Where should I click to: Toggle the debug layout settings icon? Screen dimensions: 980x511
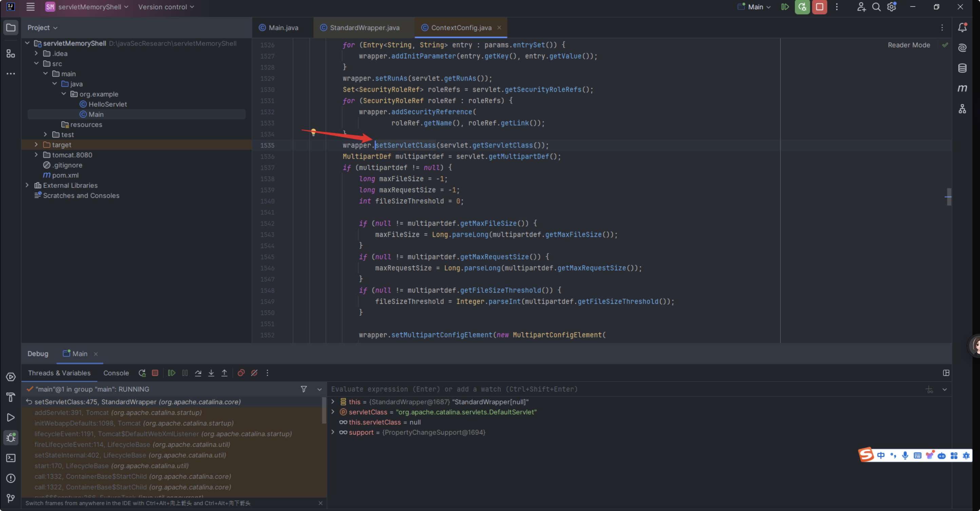(946, 373)
